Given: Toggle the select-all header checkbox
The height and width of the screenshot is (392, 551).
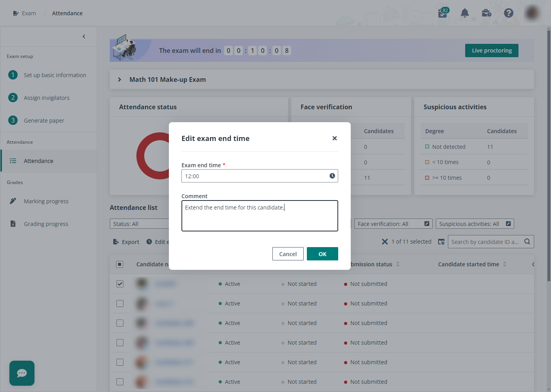Looking at the screenshot, I should (x=120, y=264).
